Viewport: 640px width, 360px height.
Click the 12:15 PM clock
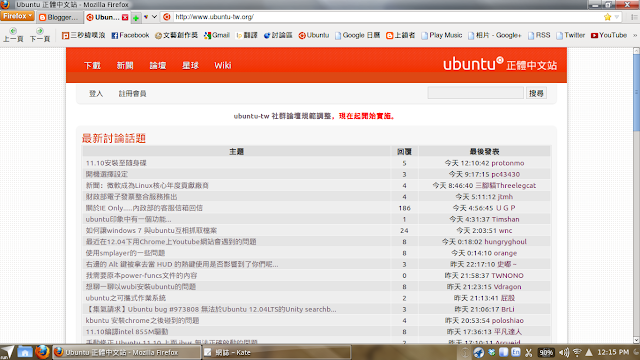613,352
